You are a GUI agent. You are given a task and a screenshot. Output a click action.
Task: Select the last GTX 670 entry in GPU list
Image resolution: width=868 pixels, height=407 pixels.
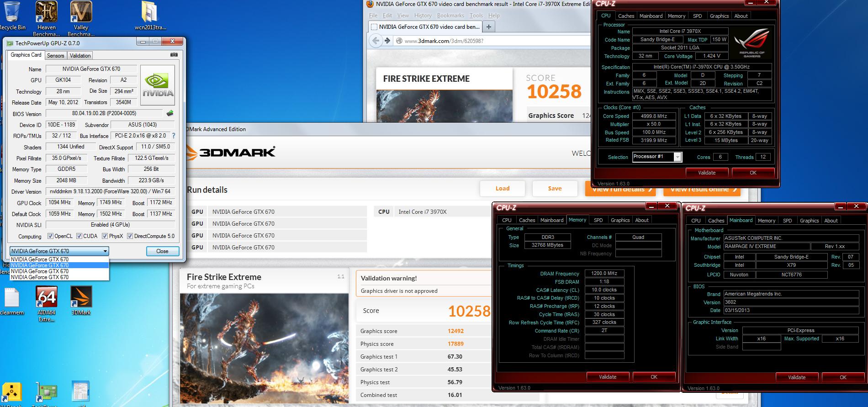tap(59, 277)
